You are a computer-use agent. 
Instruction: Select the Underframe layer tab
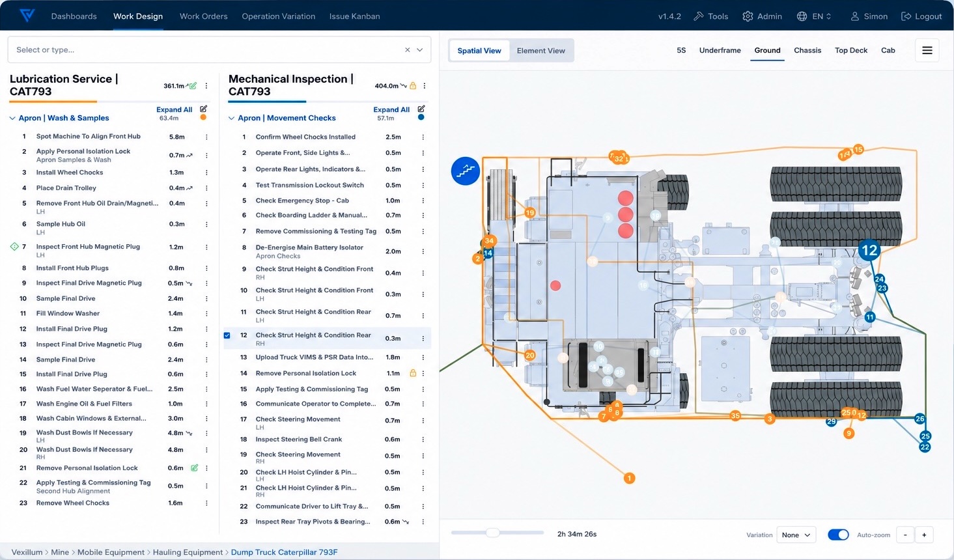click(x=720, y=50)
